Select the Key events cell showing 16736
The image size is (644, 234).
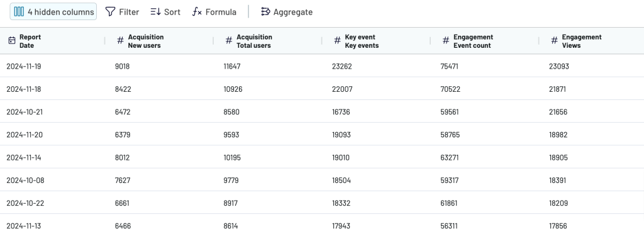(x=341, y=112)
